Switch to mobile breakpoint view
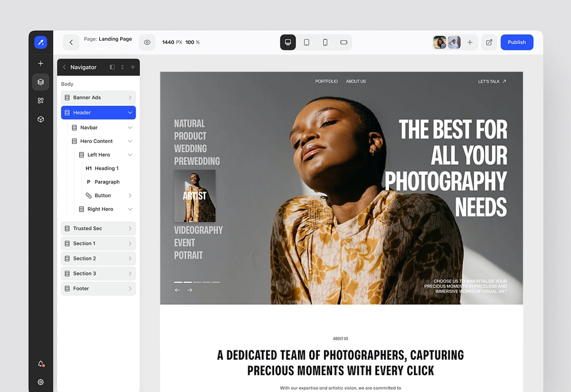 pyautogui.click(x=325, y=42)
